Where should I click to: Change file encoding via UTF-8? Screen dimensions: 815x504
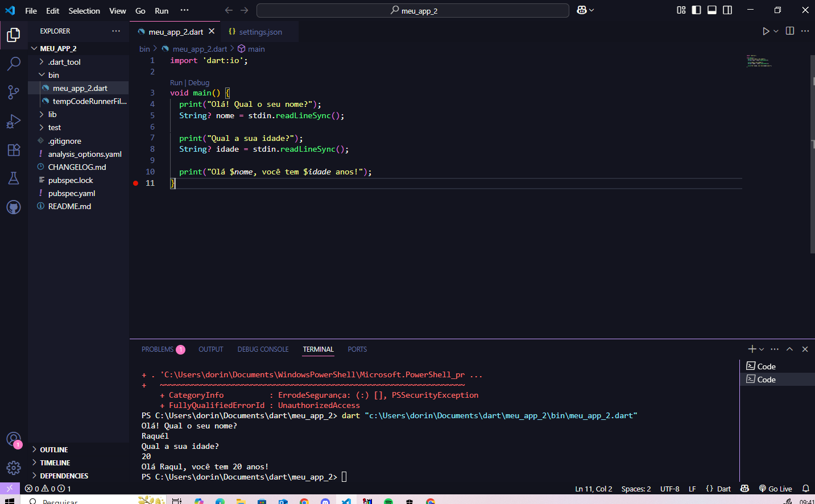(x=670, y=489)
